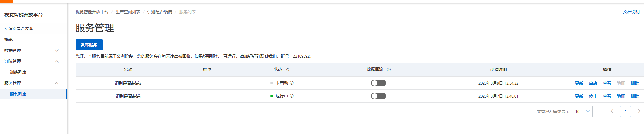Select 概览 in the sidebar
This screenshot has width=644, height=134.
tap(9, 40)
